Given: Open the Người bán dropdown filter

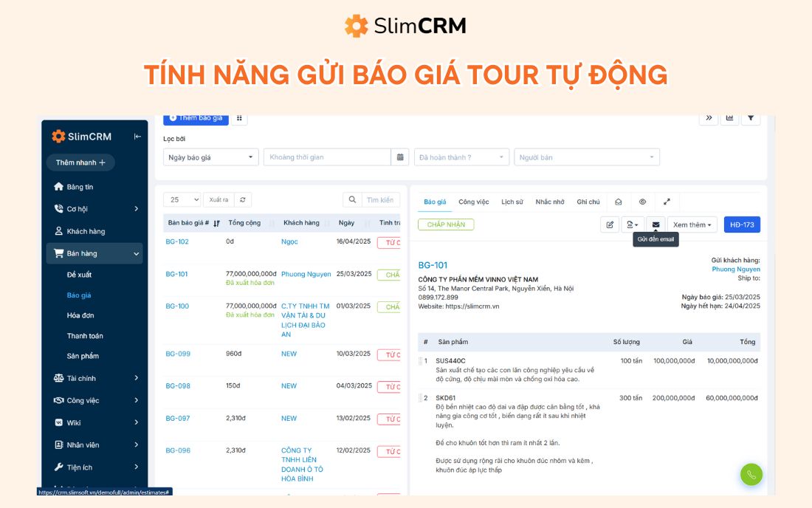Looking at the screenshot, I should click(587, 156).
